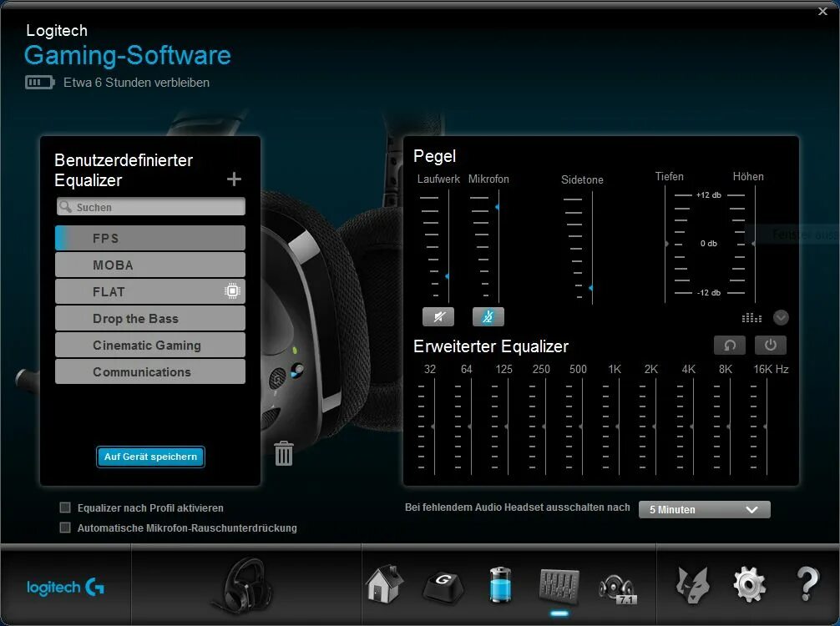This screenshot has height=626, width=840.
Task: Click the Laufwerk volume slider handle
Action: click(x=448, y=276)
